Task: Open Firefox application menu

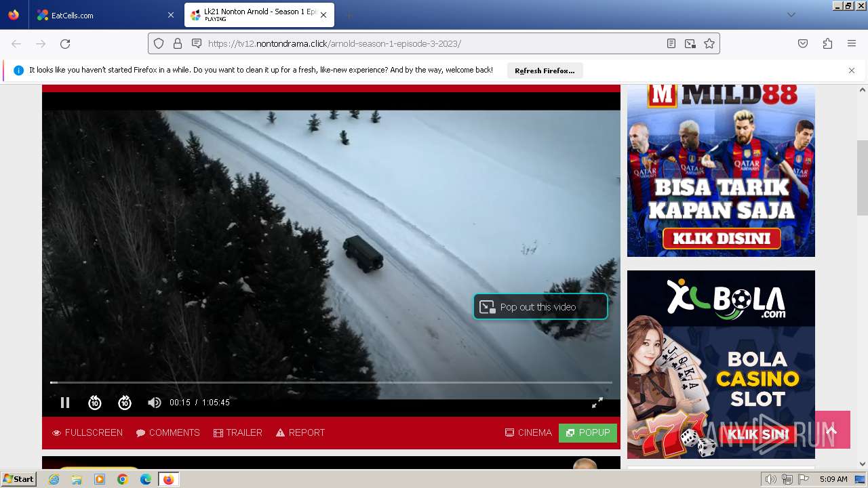Action: (x=852, y=43)
